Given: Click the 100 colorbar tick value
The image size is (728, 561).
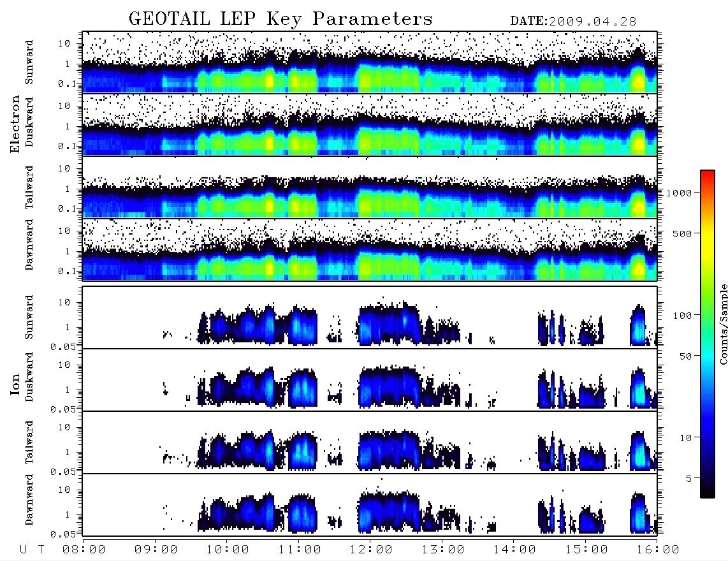Looking at the screenshot, I should 682,316.
